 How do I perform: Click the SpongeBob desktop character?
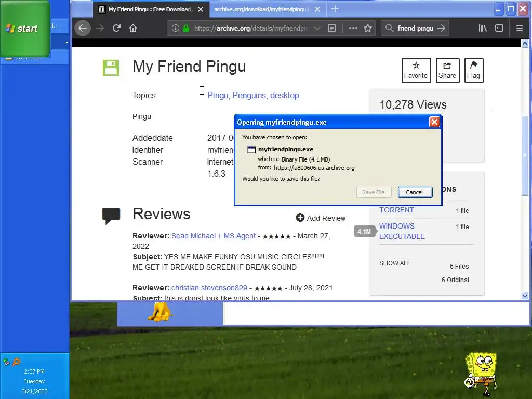[481, 374]
